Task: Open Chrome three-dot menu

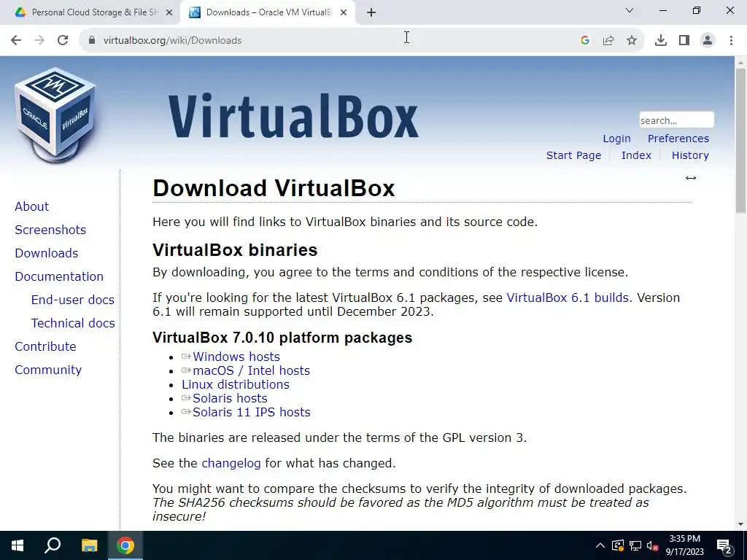Action: click(731, 40)
